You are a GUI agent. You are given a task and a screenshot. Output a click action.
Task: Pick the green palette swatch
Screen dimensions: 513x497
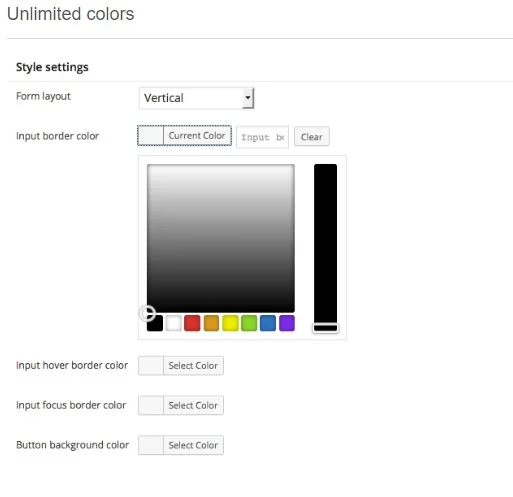coord(249,323)
